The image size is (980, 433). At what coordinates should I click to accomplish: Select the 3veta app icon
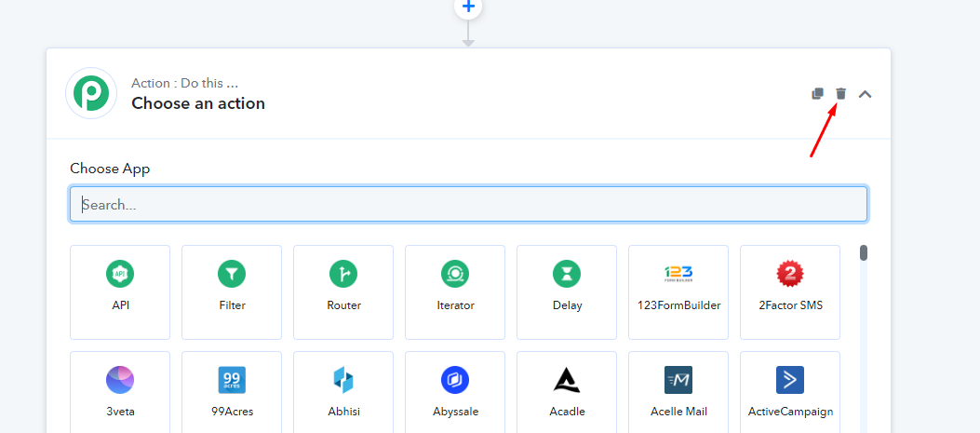(120, 380)
